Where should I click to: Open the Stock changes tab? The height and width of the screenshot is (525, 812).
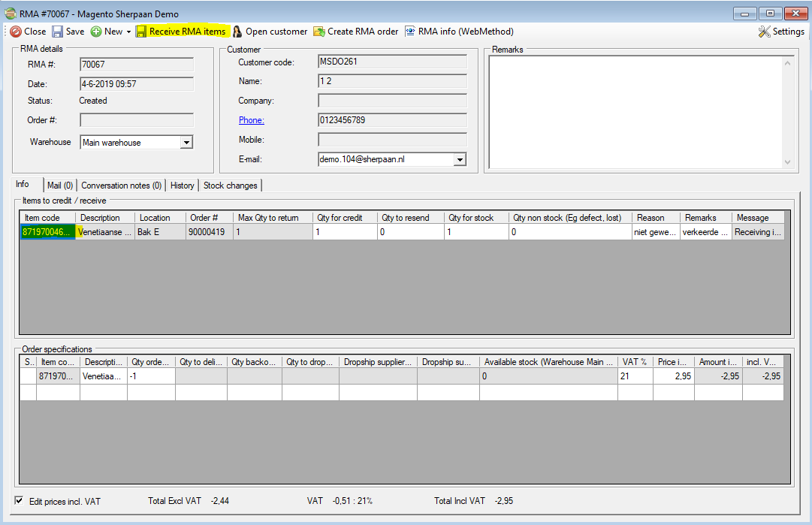coord(231,186)
